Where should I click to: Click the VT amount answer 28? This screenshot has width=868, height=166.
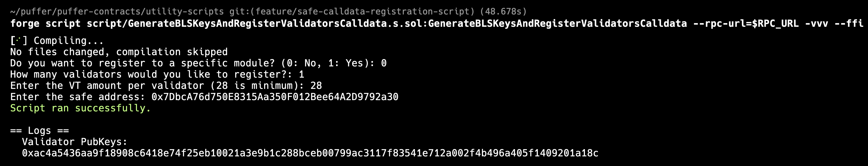coord(316,85)
